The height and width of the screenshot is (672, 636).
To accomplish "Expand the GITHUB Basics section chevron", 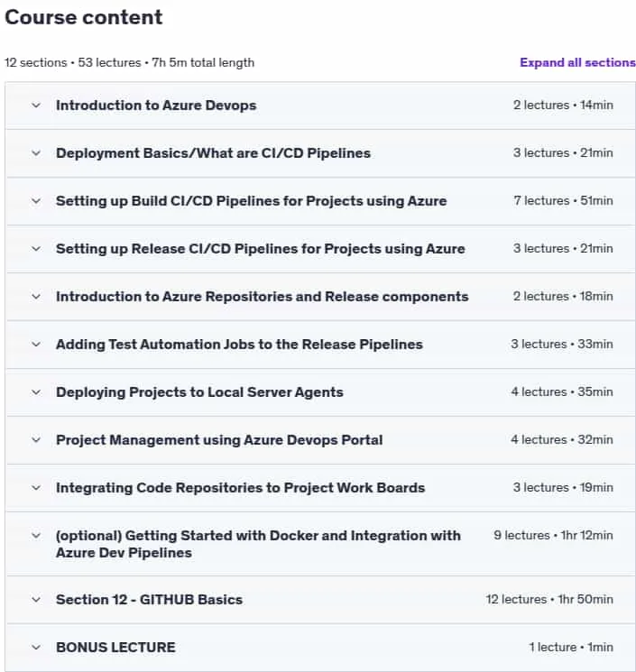I will tap(36, 600).
